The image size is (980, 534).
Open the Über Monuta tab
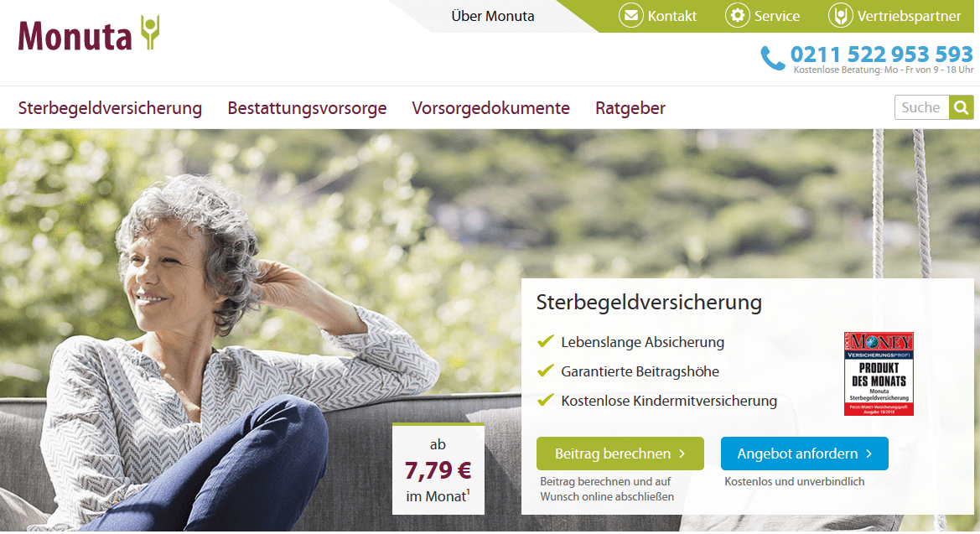(492, 16)
